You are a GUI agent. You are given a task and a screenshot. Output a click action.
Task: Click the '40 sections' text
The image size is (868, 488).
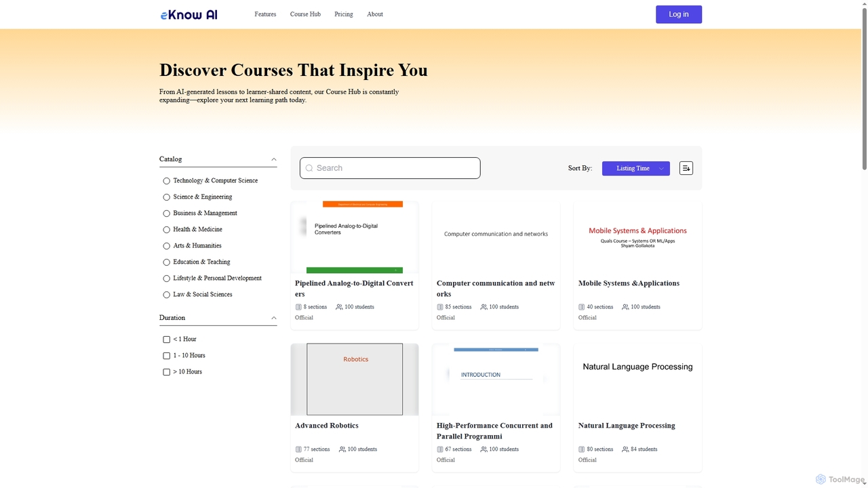600,307
